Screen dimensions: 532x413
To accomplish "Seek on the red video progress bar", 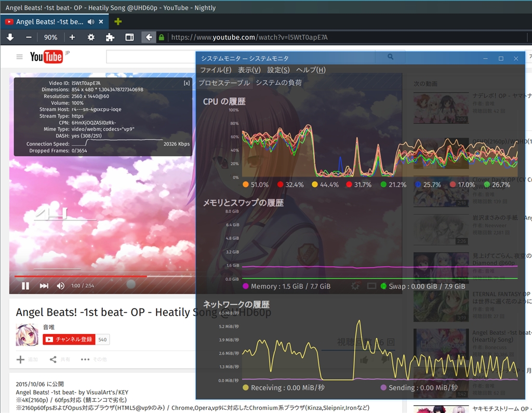I will click(104, 277).
